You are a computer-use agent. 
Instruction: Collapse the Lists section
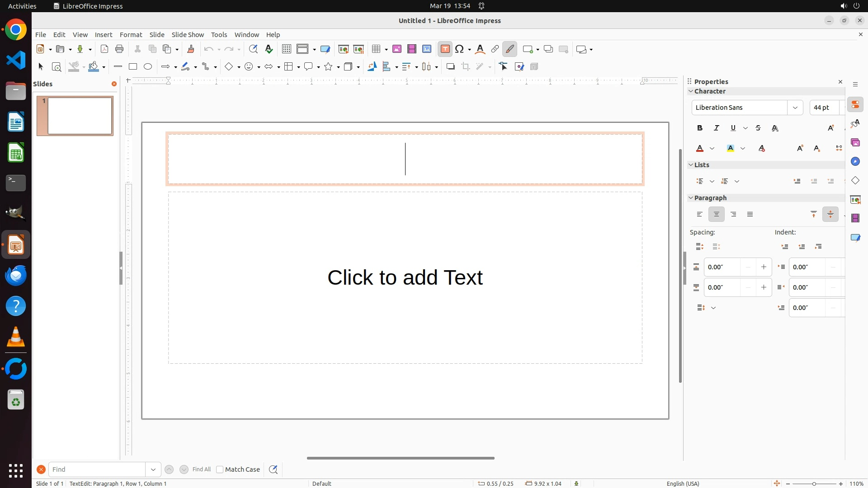(691, 165)
